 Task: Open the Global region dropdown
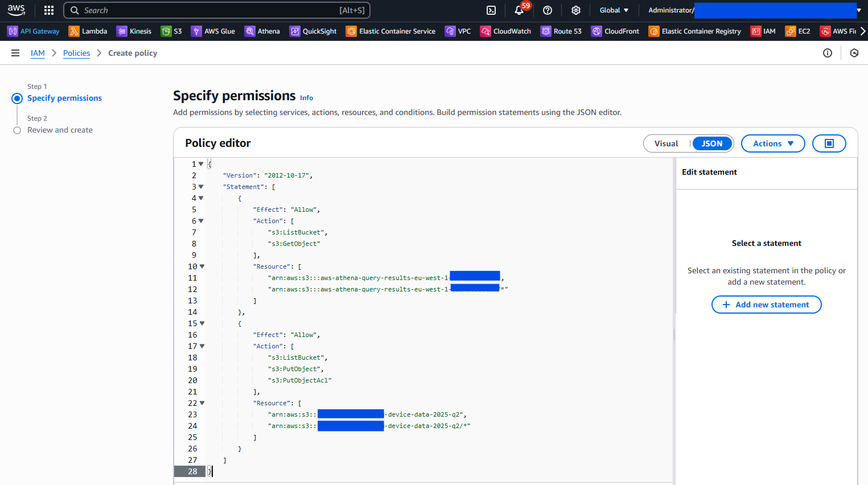click(x=614, y=10)
